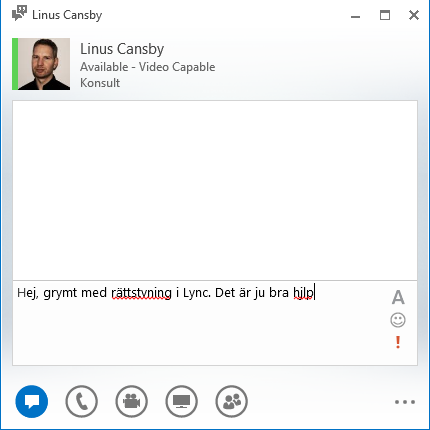The height and width of the screenshot is (430, 430).
Task: Start an audio call with phone icon
Action: pos(82,401)
